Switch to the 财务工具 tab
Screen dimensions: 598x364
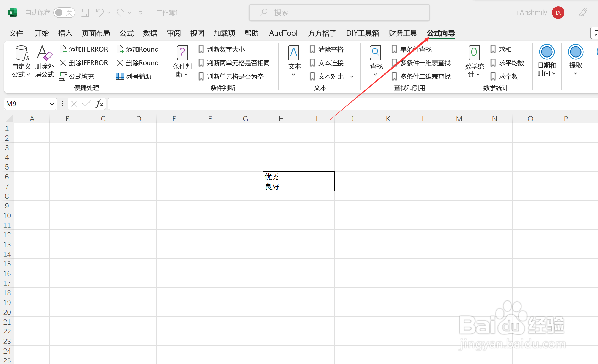click(403, 33)
